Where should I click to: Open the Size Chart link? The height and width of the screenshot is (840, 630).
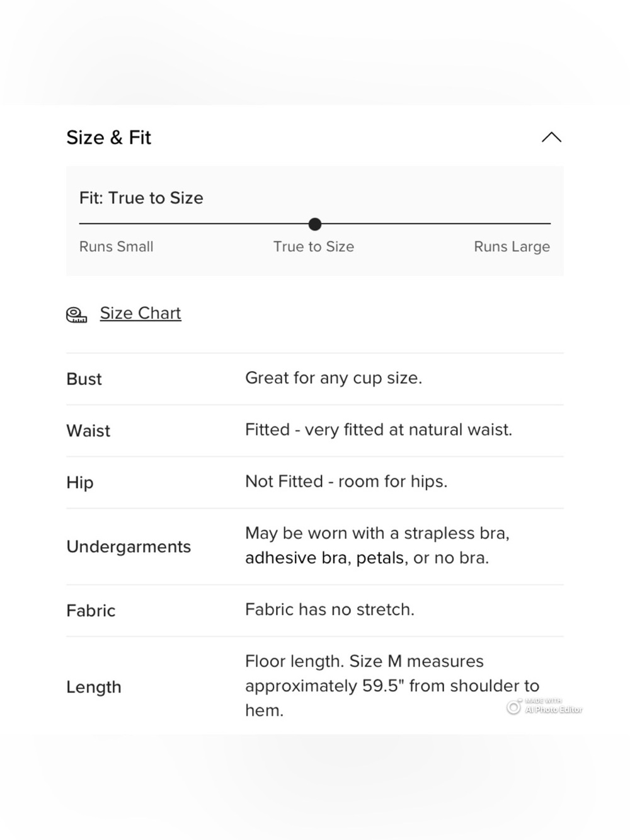point(140,313)
